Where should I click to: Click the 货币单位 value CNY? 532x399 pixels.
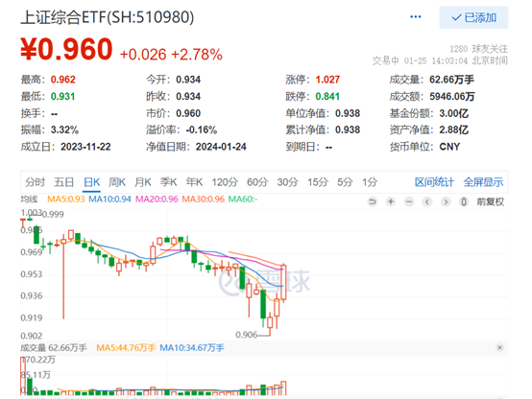(449, 147)
